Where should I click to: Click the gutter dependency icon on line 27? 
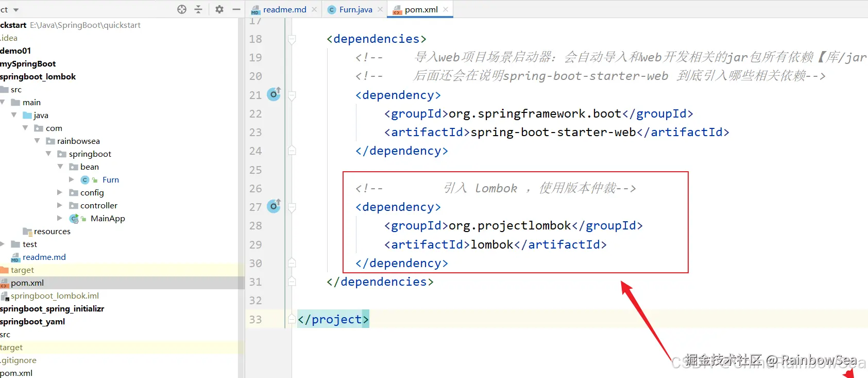click(274, 206)
